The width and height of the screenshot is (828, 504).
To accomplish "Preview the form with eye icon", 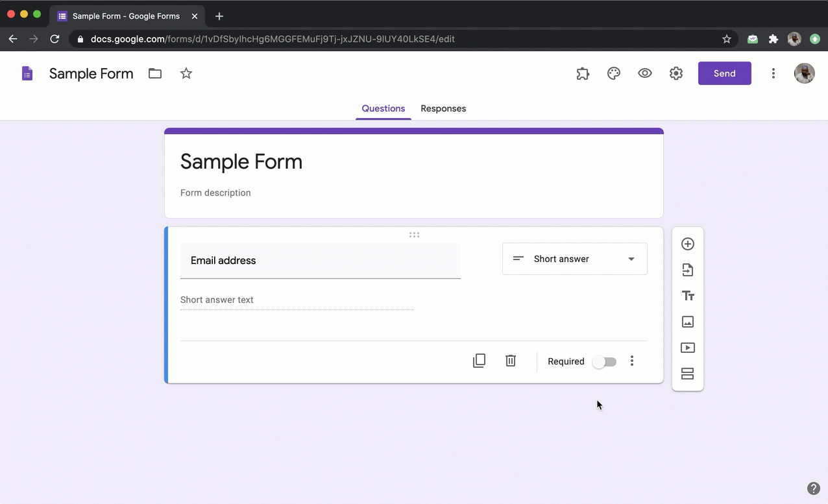I will (645, 73).
